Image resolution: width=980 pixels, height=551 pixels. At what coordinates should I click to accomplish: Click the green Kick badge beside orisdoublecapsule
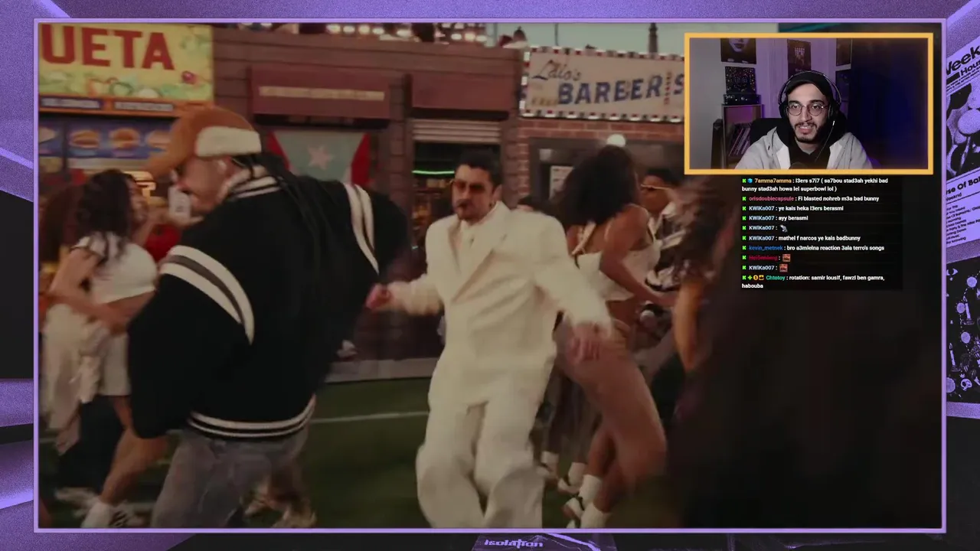click(744, 199)
